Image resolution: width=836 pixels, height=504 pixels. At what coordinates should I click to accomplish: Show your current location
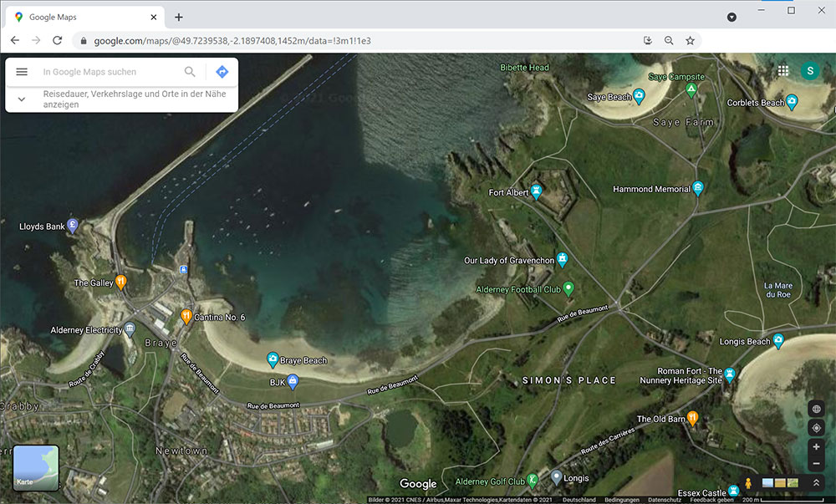coord(817,428)
